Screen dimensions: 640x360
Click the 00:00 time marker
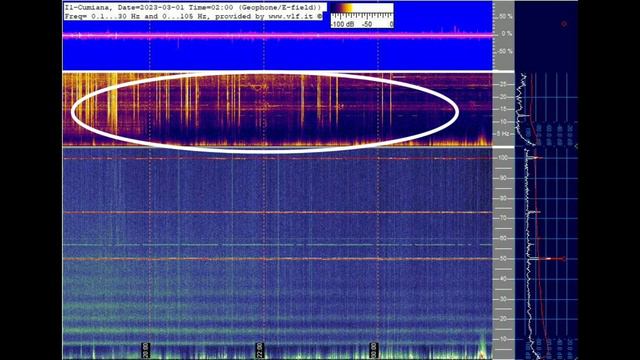374,350
